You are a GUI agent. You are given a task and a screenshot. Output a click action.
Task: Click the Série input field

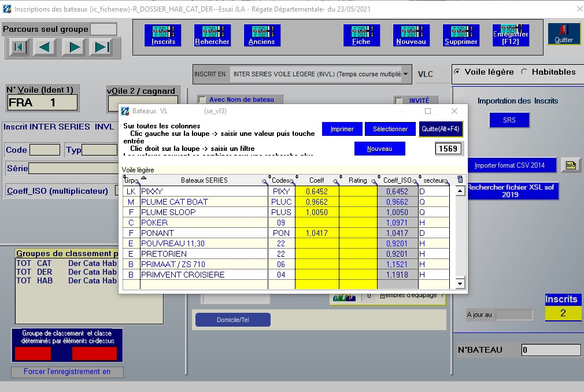(x=73, y=168)
